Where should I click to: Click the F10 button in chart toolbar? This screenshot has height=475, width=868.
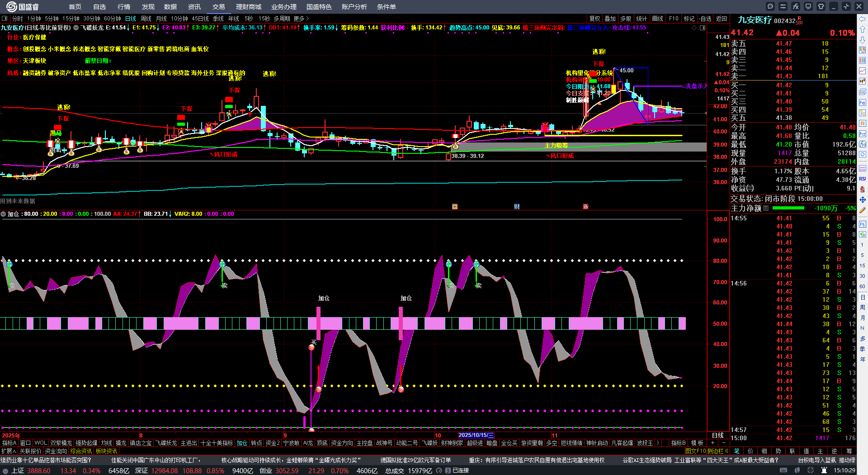point(674,19)
